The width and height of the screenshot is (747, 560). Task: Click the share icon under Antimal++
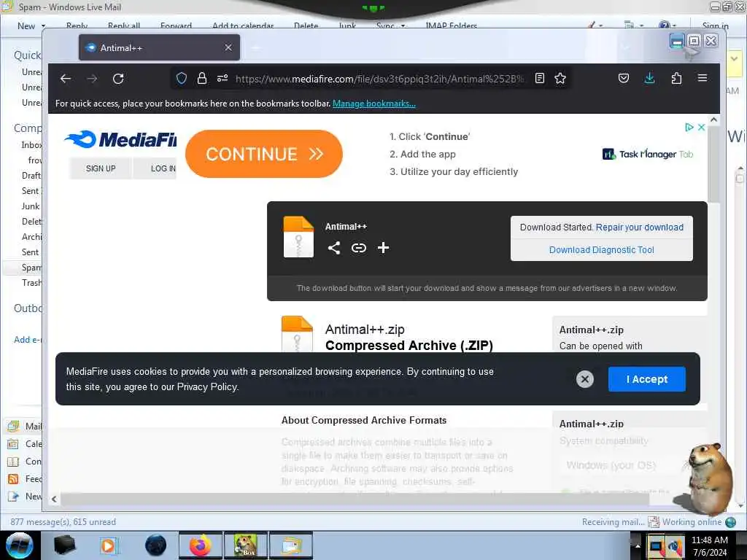pos(334,248)
